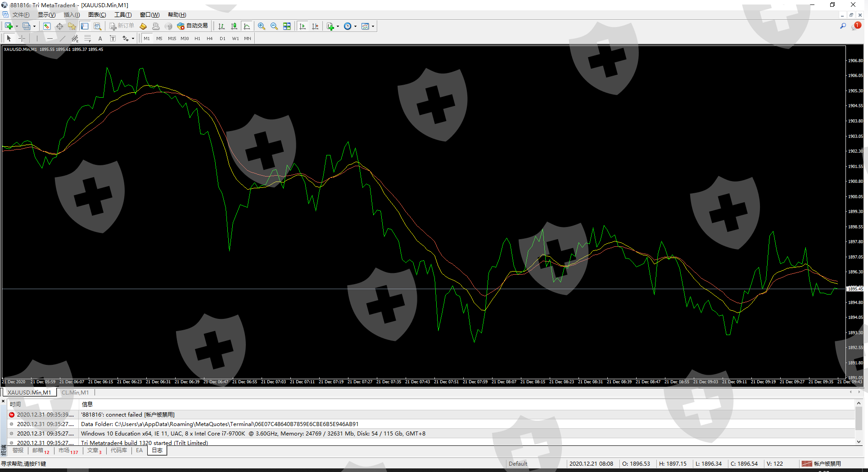Click the Tile Windows icon
This screenshot has height=472, width=868.
(287, 26)
